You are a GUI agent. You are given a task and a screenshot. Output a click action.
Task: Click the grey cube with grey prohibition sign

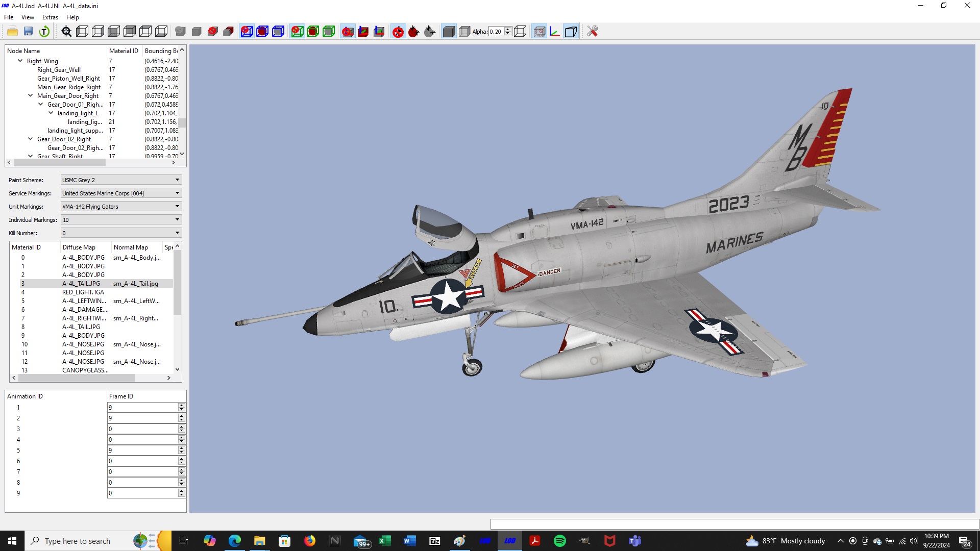point(180,32)
